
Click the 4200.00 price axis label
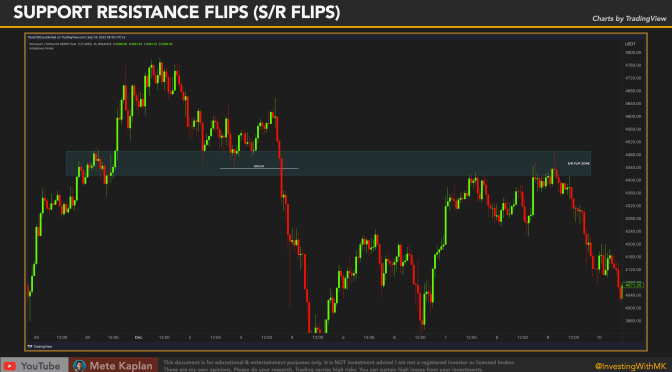coord(633,244)
